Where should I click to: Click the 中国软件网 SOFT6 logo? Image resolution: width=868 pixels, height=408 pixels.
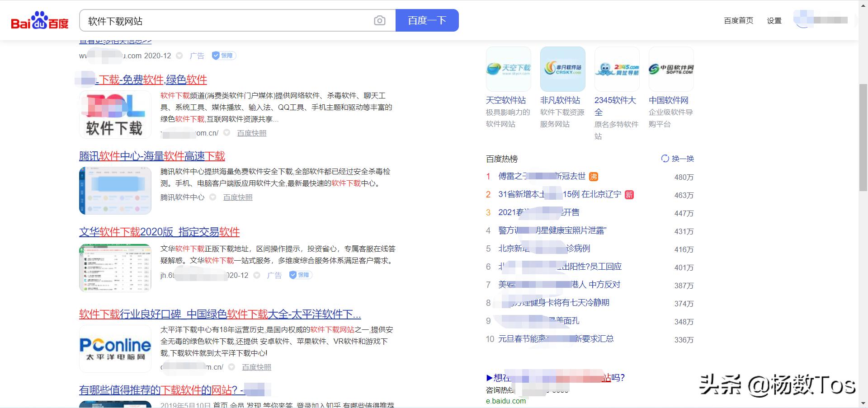click(671, 69)
